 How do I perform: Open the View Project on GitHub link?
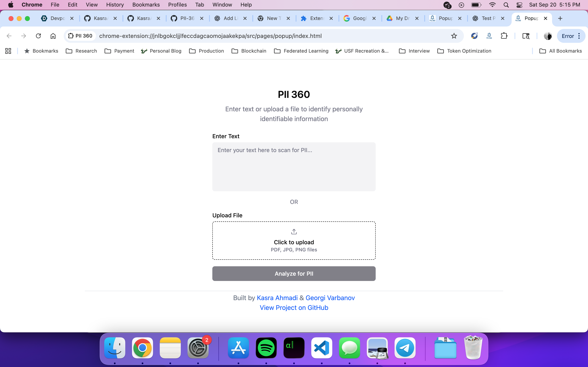click(294, 307)
